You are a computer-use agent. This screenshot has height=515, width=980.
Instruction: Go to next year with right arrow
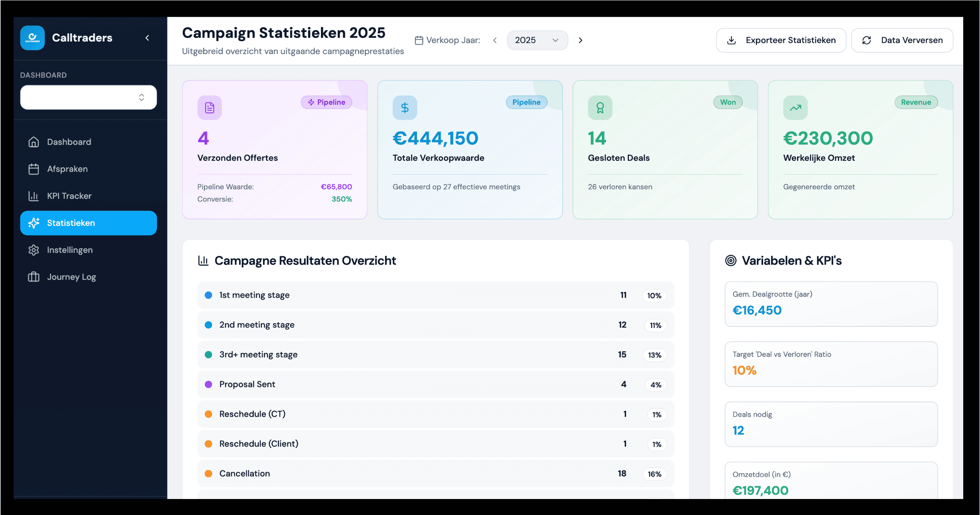581,40
